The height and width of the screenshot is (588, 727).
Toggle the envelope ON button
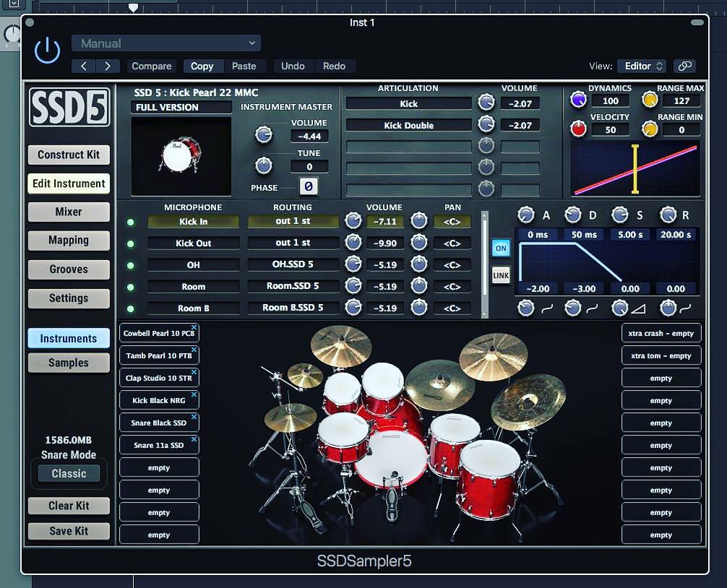tap(500, 248)
